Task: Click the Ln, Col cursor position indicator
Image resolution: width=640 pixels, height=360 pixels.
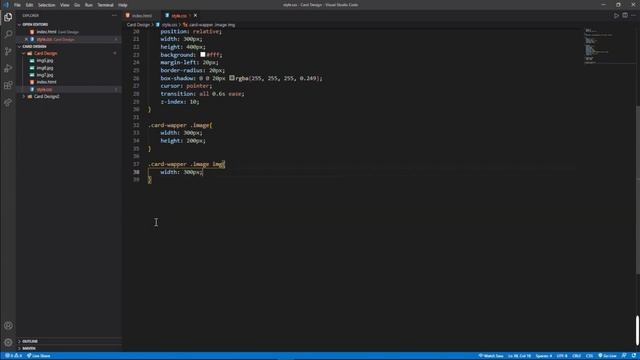Action: point(519,356)
